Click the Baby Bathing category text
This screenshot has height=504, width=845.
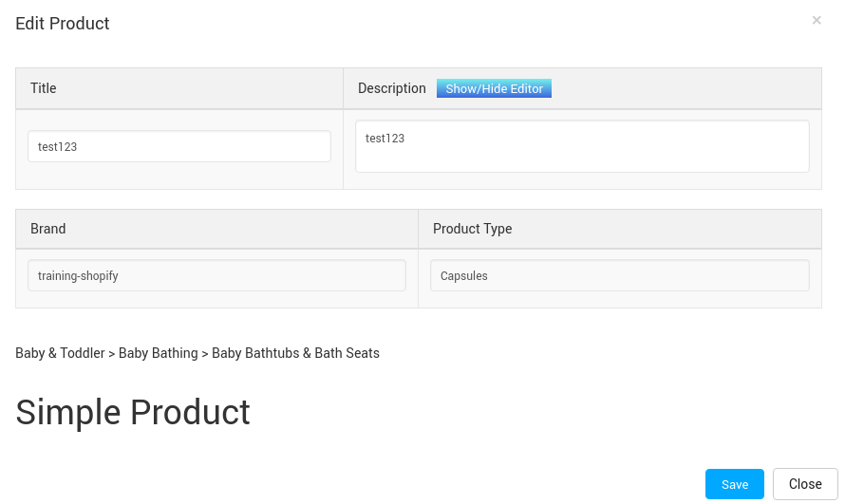[159, 353]
